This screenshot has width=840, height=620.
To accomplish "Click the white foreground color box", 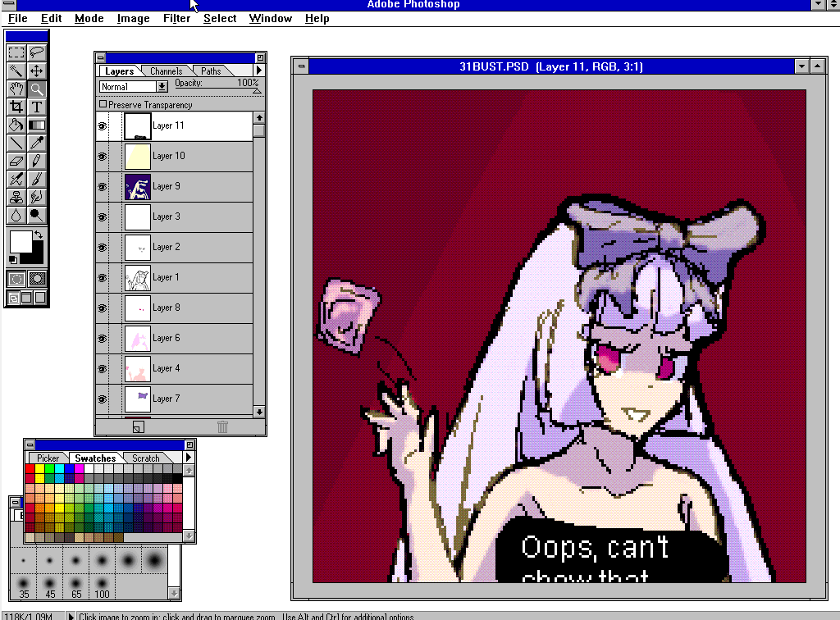I will click(20, 241).
